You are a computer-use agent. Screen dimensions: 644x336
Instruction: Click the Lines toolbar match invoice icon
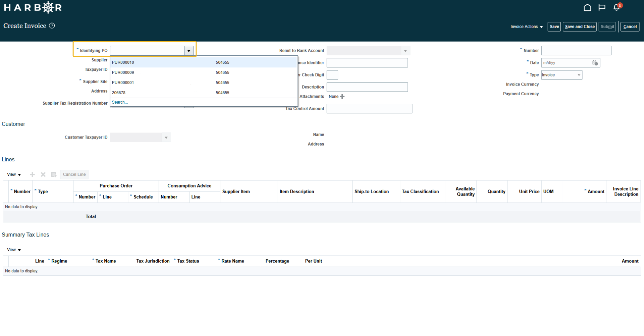tap(54, 174)
